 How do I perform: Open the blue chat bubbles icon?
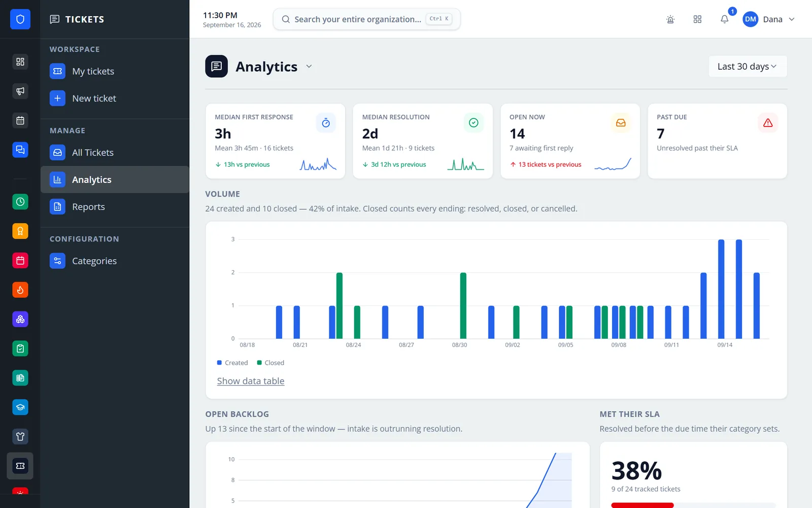pos(20,150)
